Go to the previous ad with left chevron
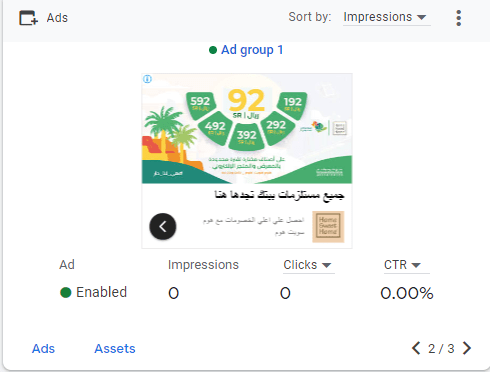 (416, 348)
